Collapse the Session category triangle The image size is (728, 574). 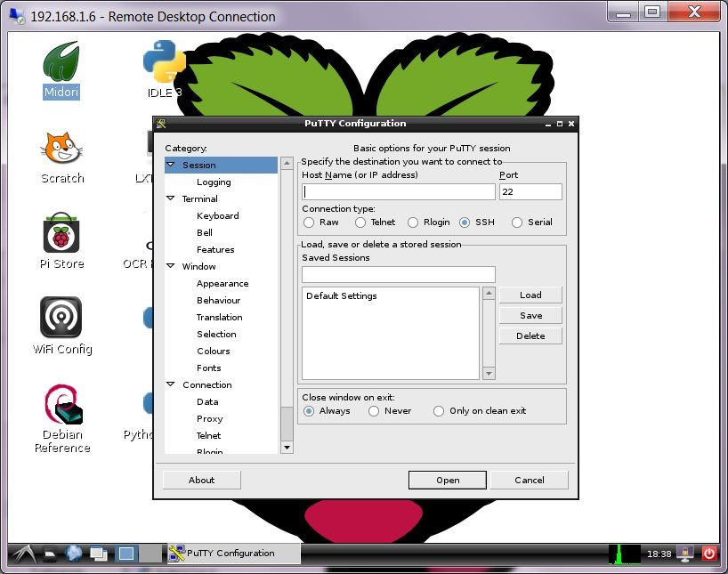tap(170, 165)
